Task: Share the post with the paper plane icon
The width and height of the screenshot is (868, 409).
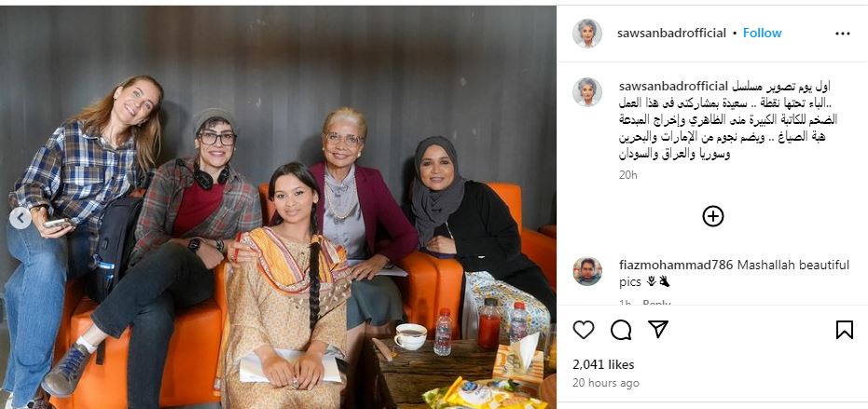Action: (657, 329)
